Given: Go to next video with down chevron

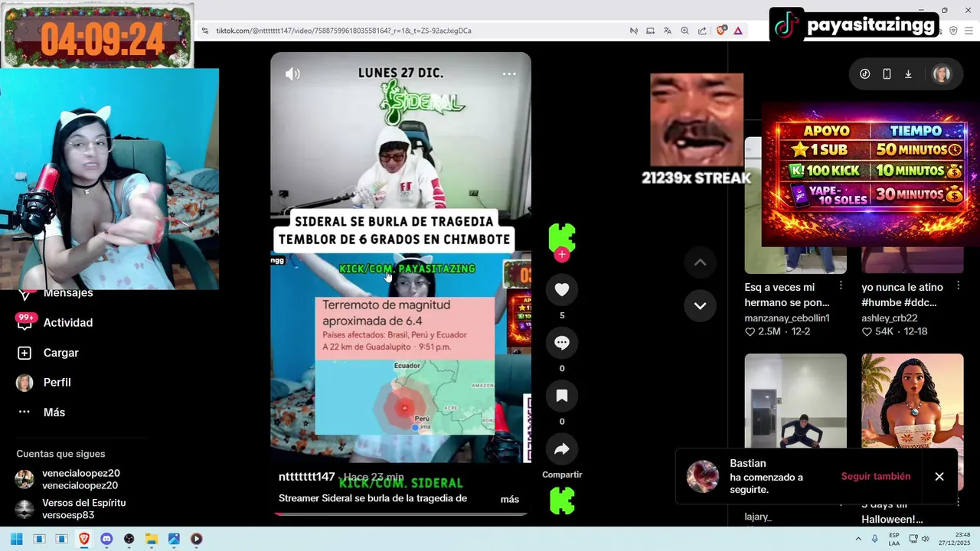Looking at the screenshot, I should point(700,305).
